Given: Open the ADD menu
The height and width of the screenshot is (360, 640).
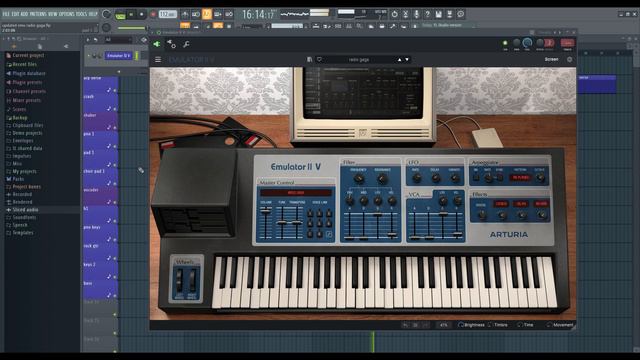Looking at the screenshot, I should (24, 14).
